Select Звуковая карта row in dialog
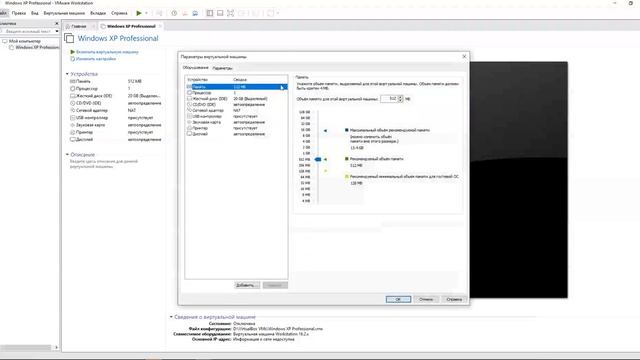The height and width of the screenshot is (360, 640). 237,122
